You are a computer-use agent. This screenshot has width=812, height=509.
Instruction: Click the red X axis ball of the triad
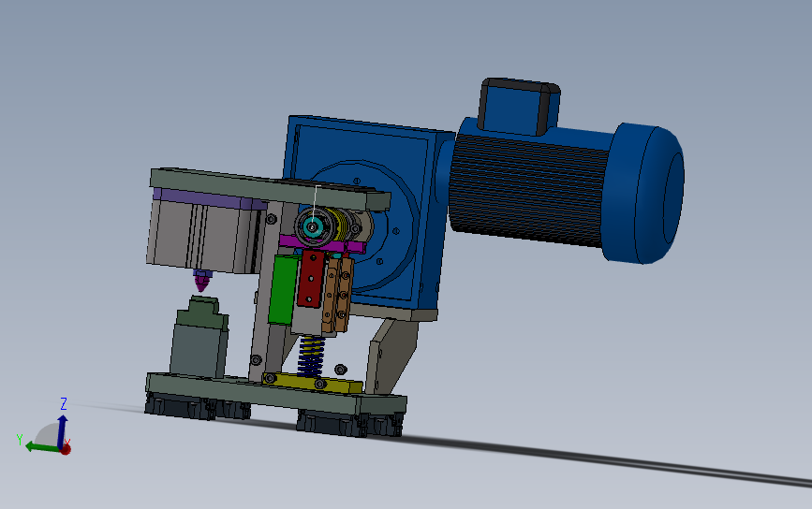coord(66,449)
